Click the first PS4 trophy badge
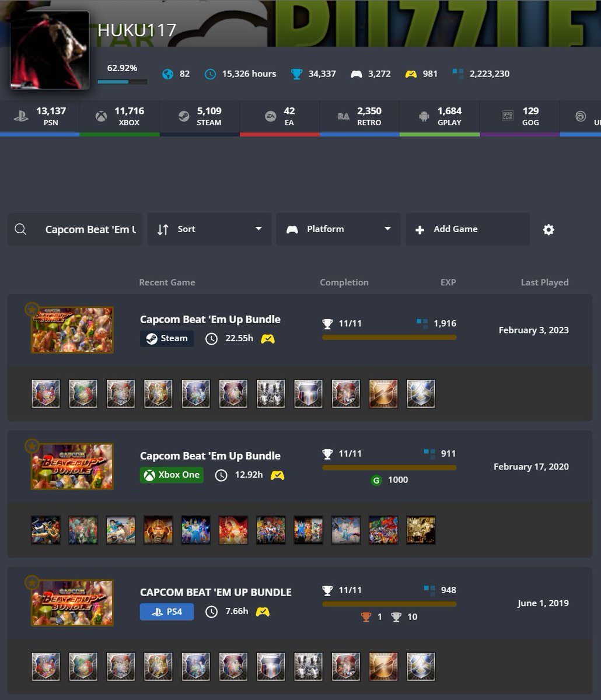Viewport: 601px width, 700px height. coord(46,667)
